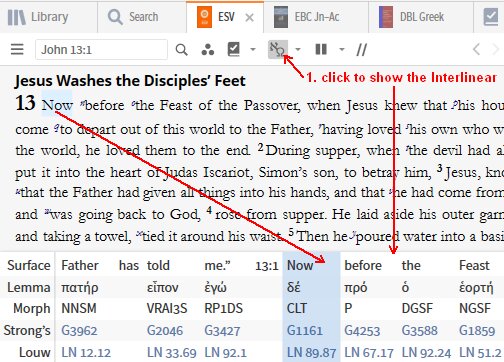Click the Louw row label
Image resolution: width=504 pixels, height=362 pixels.
coord(35,352)
